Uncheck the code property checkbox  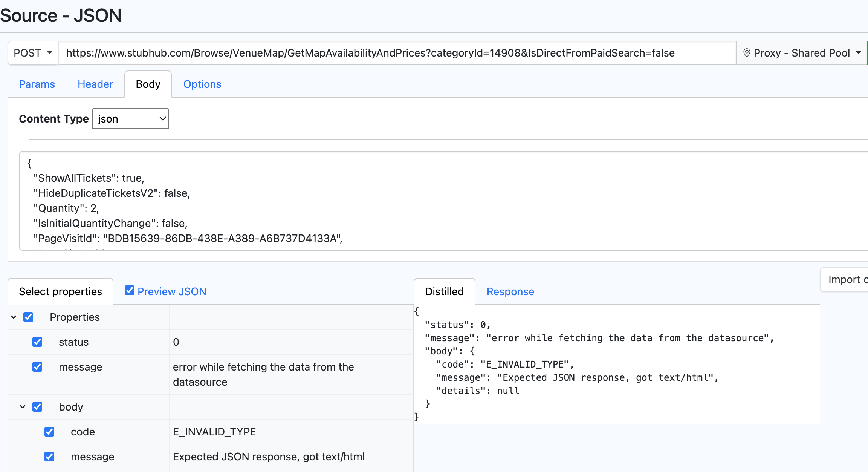point(49,432)
